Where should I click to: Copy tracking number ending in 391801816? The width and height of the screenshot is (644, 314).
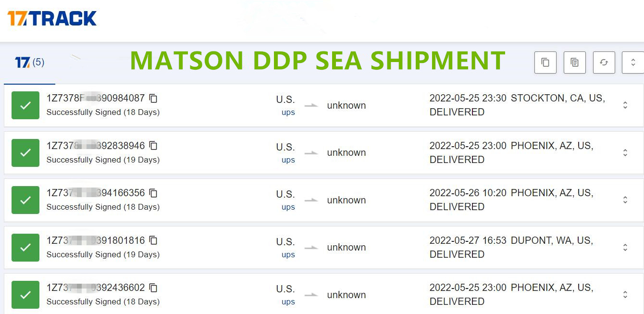click(x=153, y=240)
